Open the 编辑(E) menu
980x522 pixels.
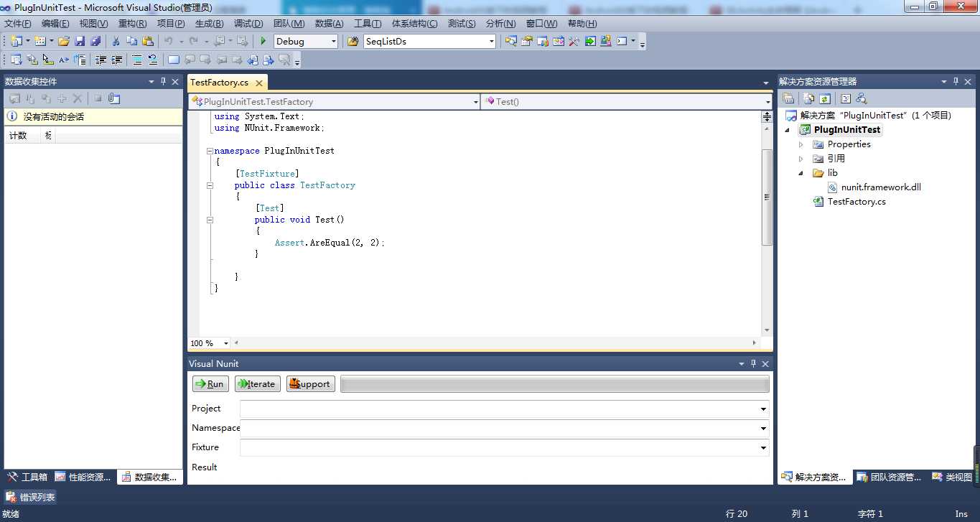tap(55, 24)
